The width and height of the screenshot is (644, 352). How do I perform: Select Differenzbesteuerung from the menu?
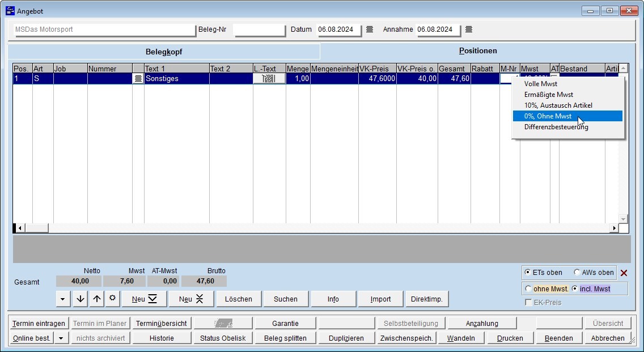pyautogui.click(x=567, y=127)
